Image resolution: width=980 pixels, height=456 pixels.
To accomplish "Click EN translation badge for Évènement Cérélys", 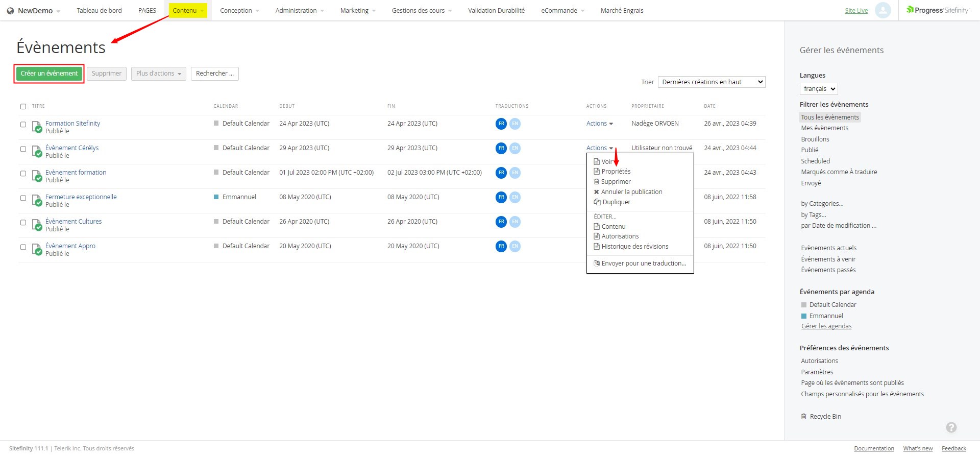I will tap(515, 148).
